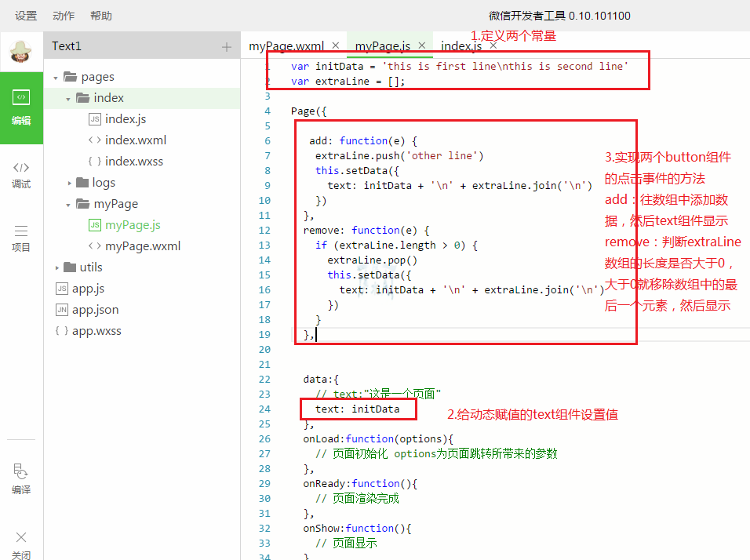Expand the logs folder
Viewport: 750px width, 560px height.
click(x=69, y=183)
